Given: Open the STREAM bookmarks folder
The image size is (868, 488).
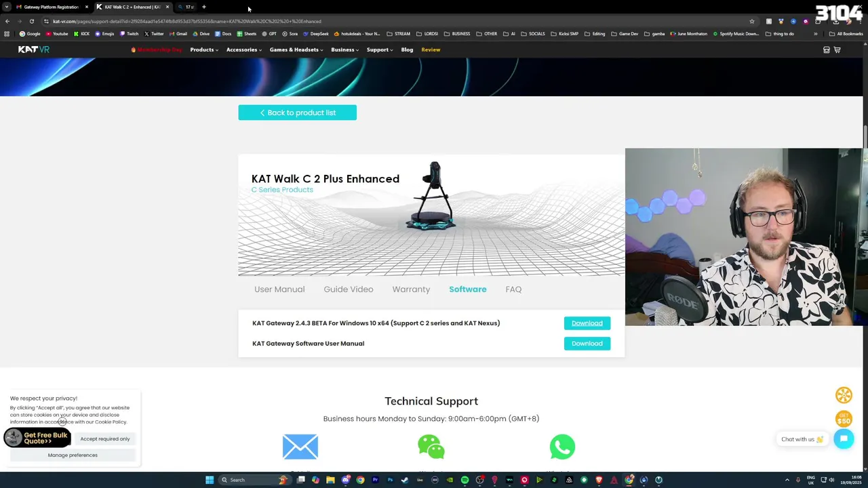Looking at the screenshot, I should (399, 34).
